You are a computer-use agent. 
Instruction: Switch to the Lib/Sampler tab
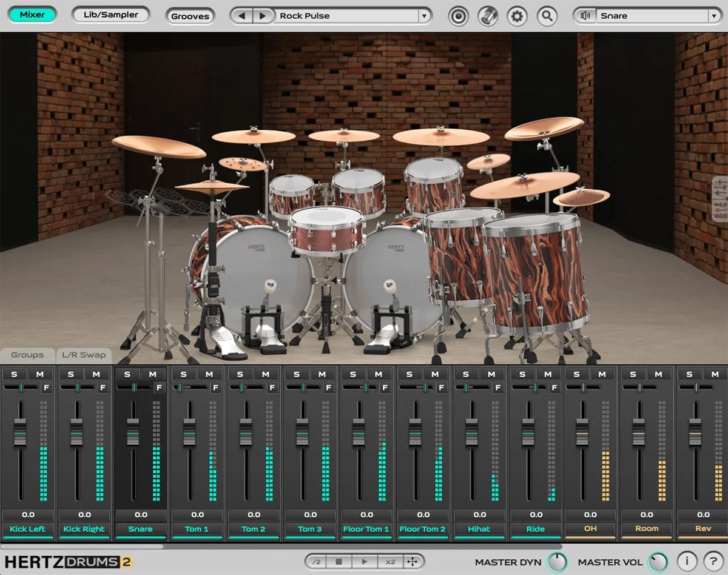(110, 15)
